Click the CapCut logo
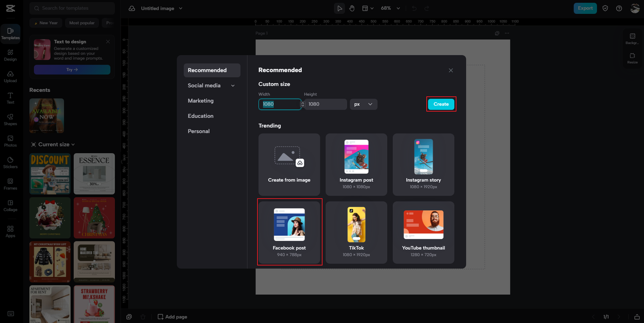Viewport: 644px width, 323px height. (x=11, y=8)
